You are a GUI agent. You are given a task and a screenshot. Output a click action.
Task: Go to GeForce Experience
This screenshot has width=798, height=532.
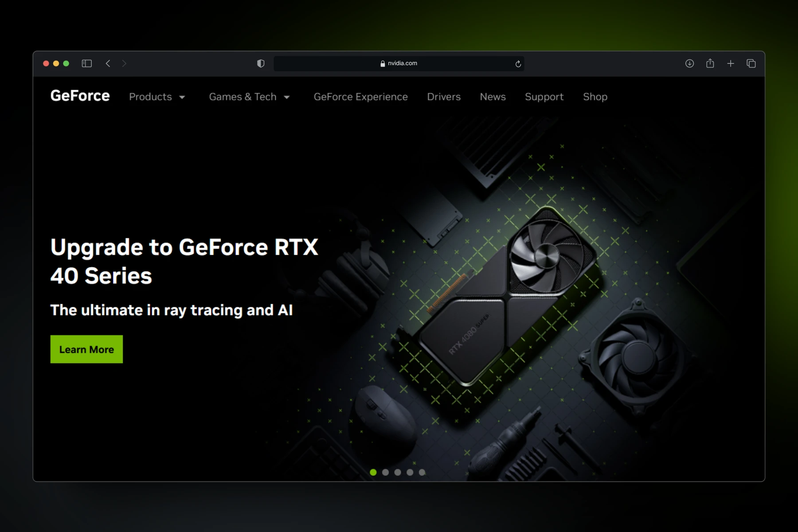360,97
